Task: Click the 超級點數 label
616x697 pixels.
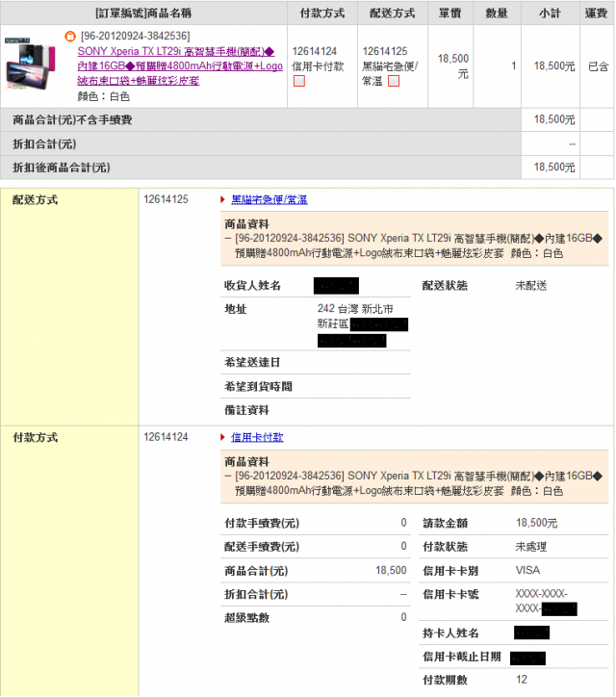Action: 246,618
